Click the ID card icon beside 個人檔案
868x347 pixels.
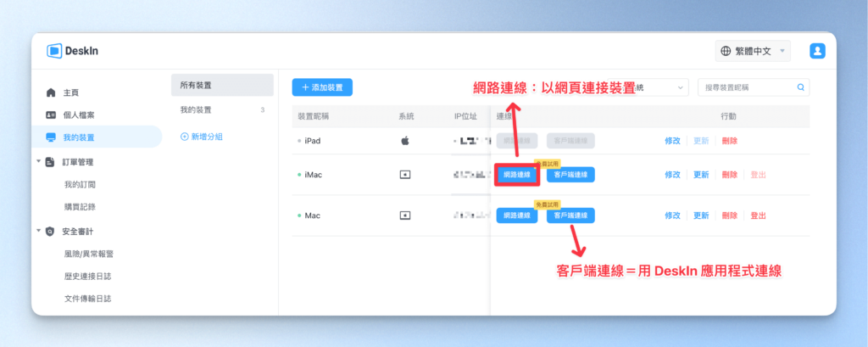point(50,115)
